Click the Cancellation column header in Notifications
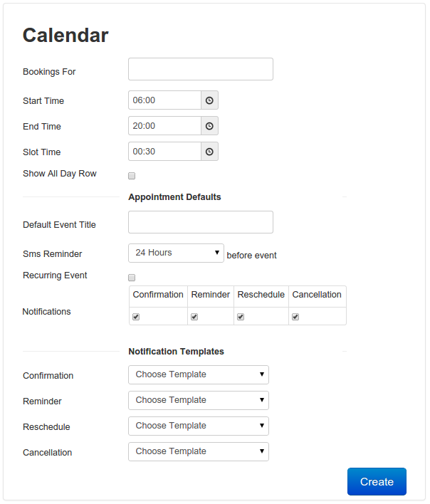This screenshot has width=430, height=504. click(317, 295)
